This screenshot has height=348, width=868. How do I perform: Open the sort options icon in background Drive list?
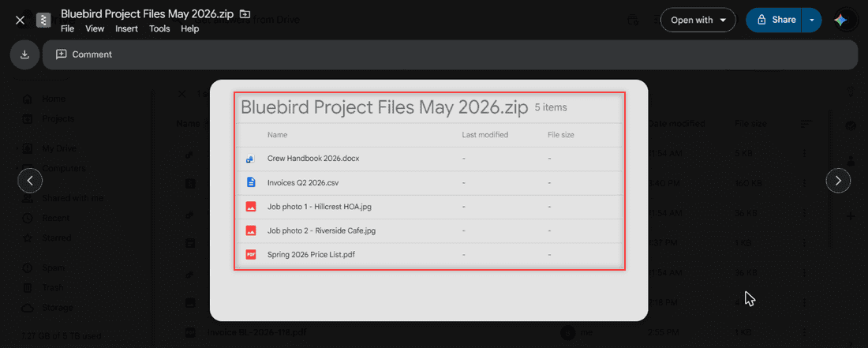806,123
